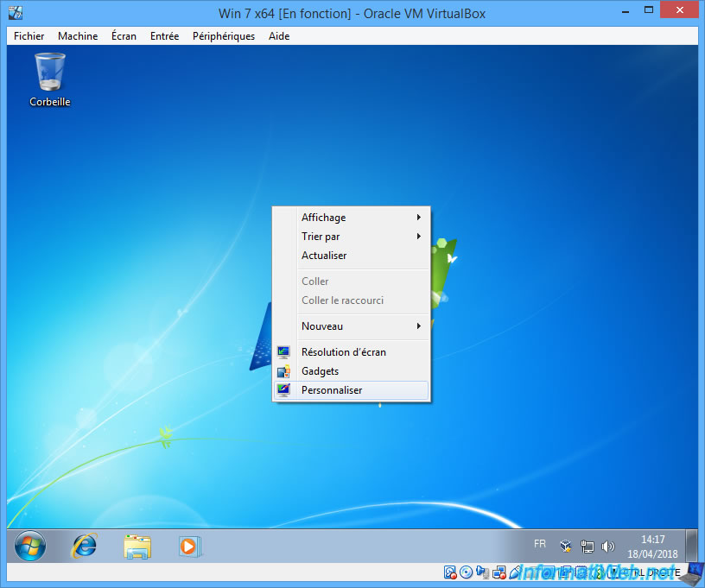Click the date 18/04/2018 in tray
This screenshot has width=705, height=588.
(x=652, y=553)
